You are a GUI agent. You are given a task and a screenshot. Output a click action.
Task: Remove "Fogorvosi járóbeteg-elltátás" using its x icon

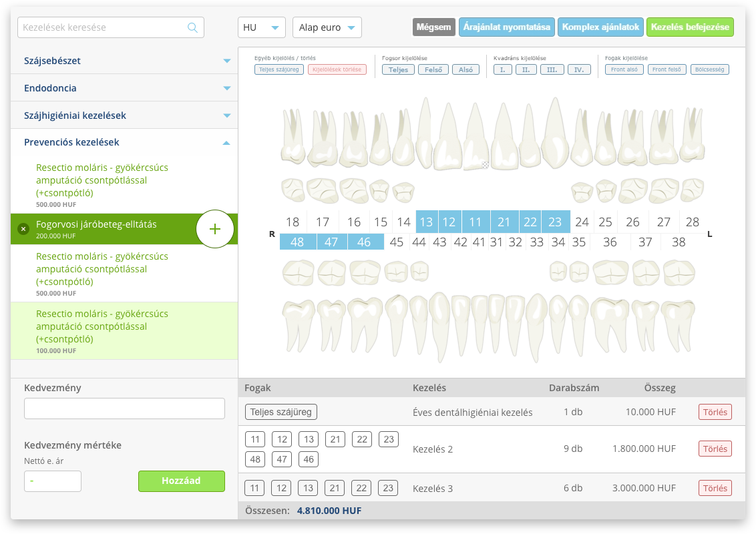point(23,228)
